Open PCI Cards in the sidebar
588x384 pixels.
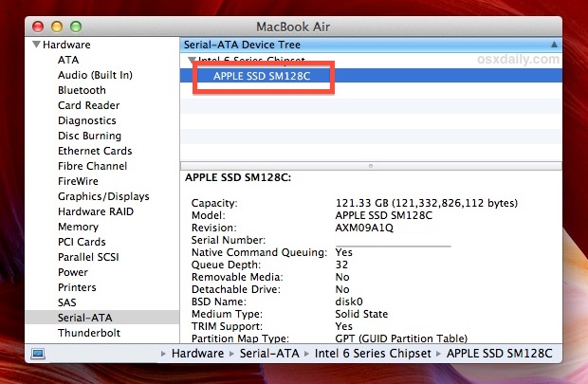click(82, 242)
